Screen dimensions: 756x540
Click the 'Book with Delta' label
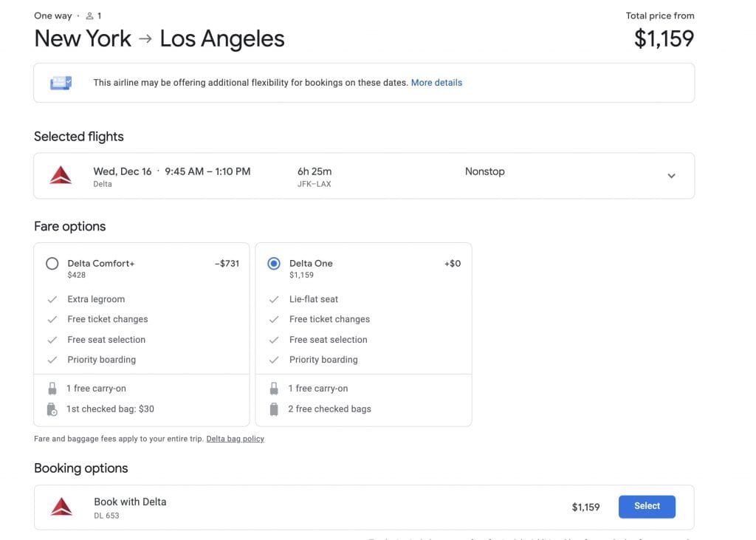click(130, 502)
